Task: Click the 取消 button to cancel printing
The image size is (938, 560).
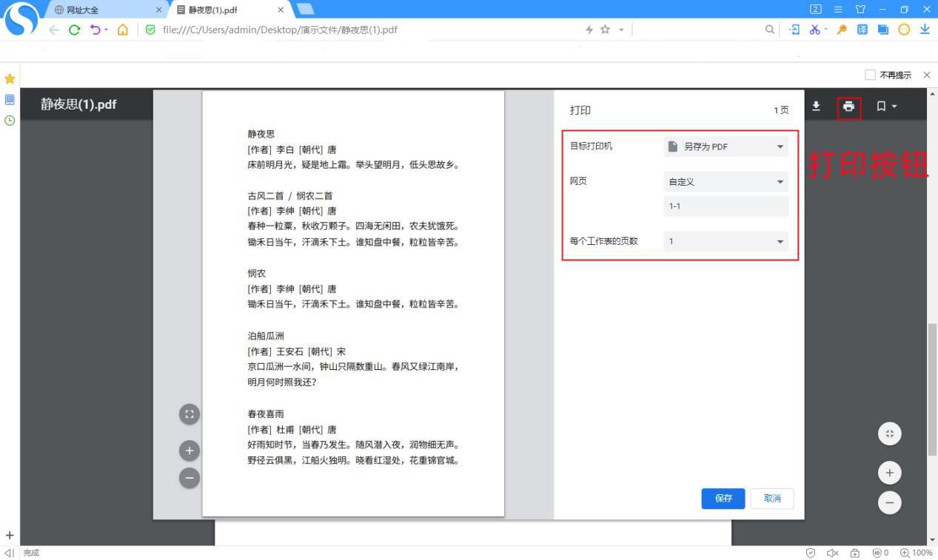Action: 772,499
